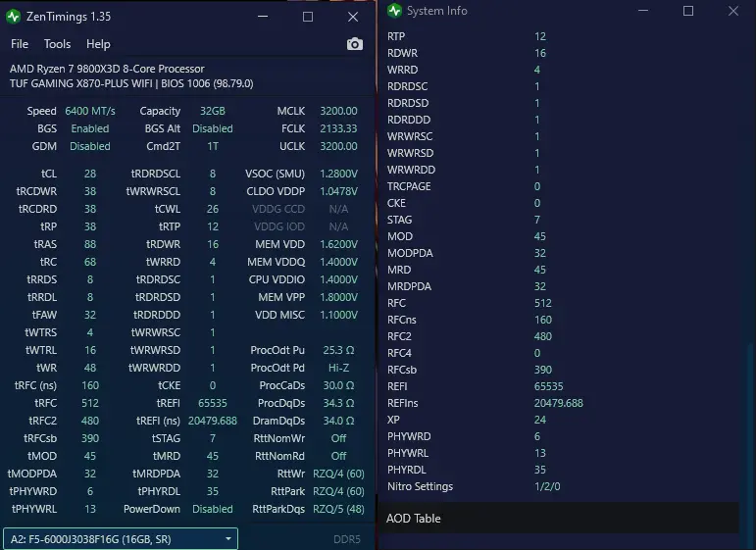
Task: Click the TUF GAMING X870-PLUS WIFI BIOS text
Action: 131,83
